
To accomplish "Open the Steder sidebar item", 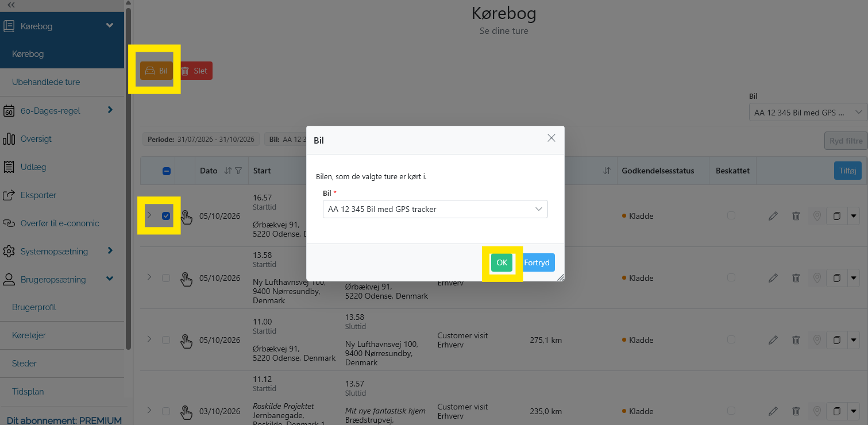I will coord(24,364).
